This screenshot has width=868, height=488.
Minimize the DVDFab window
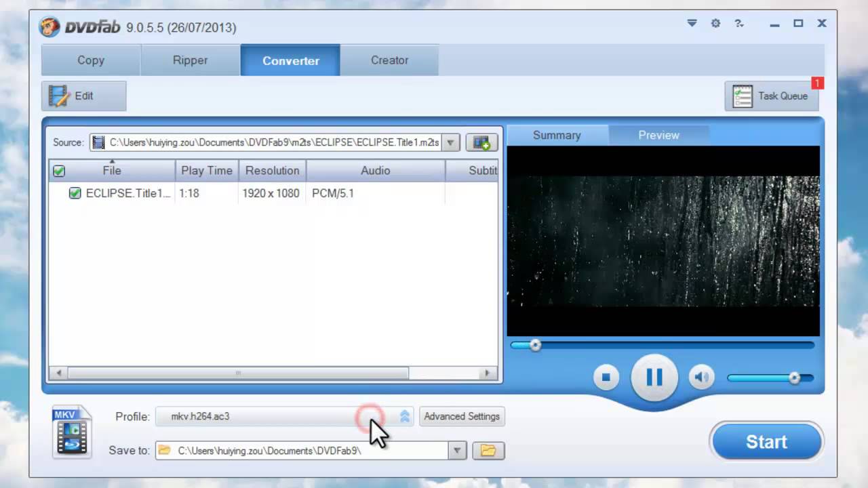point(775,24)
